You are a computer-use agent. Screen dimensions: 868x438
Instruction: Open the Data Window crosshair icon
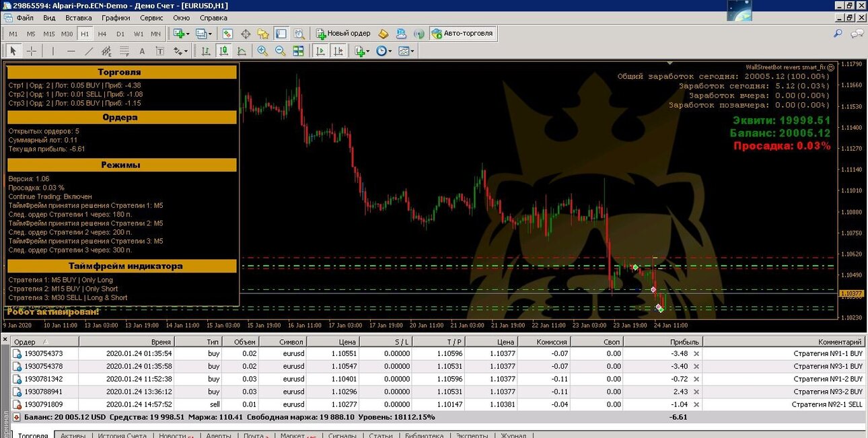246,33
